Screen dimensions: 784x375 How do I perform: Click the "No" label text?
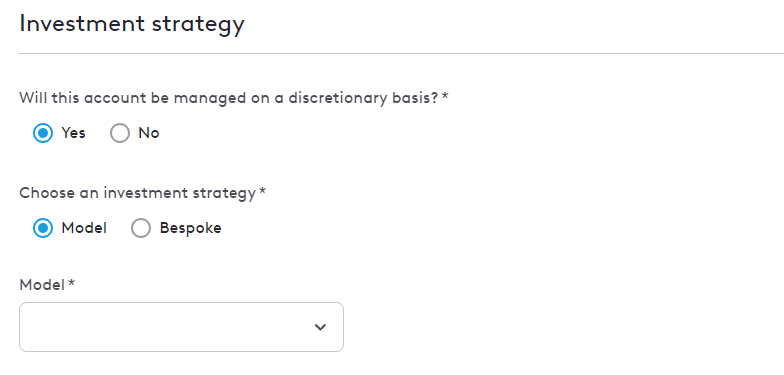pyautogui.click(x=149, y=133)
